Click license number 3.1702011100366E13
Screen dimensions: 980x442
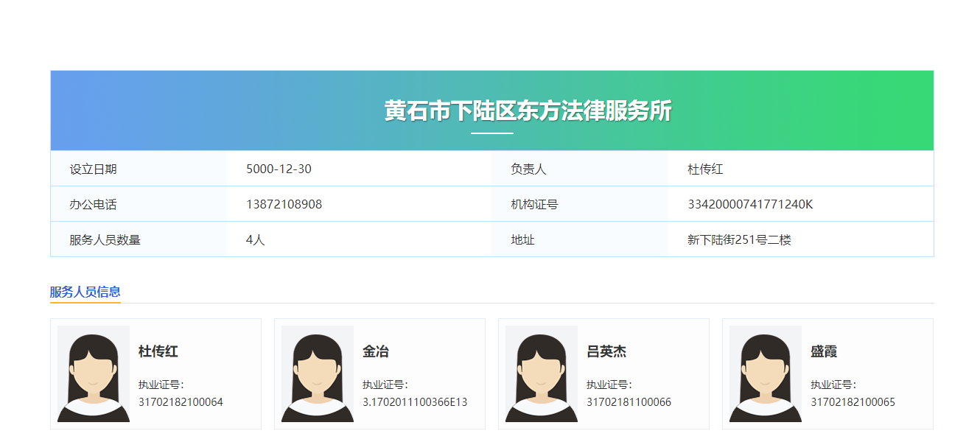tap(415, 402)
